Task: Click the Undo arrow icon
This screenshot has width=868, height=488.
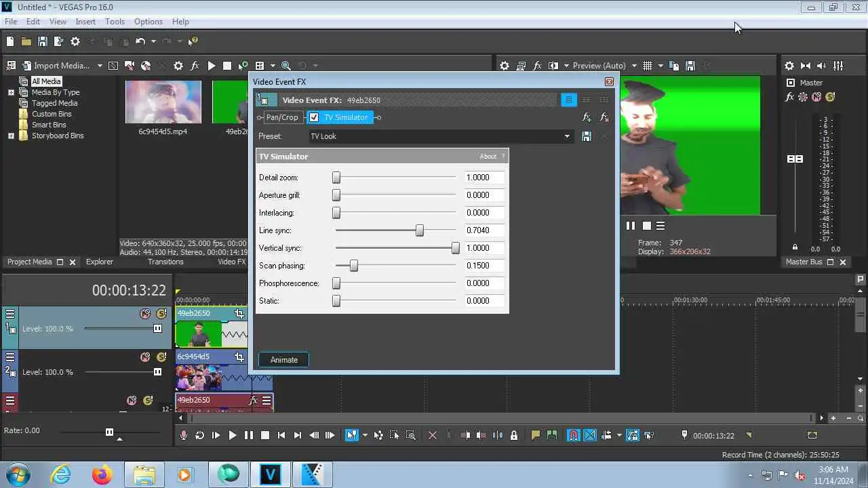Action: 140,41
